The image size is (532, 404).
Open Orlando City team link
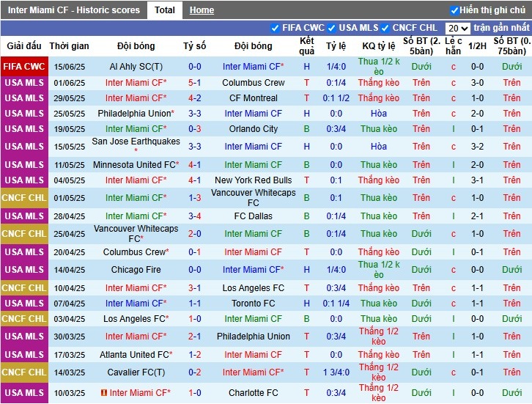pos(254,129)
